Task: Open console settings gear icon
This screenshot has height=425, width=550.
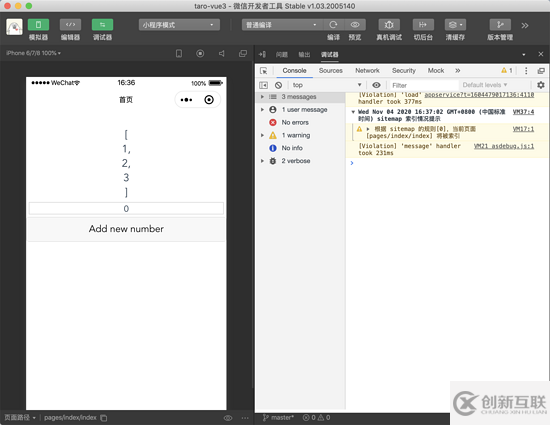Action: 541,85
